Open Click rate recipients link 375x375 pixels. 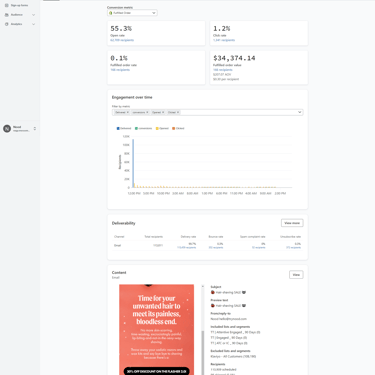[x=224, y=40]
